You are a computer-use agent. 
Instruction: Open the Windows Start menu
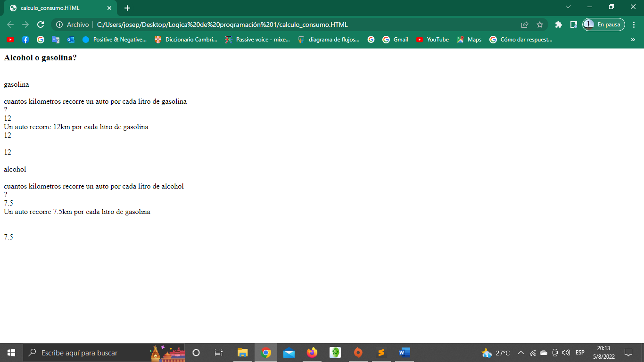11,353
